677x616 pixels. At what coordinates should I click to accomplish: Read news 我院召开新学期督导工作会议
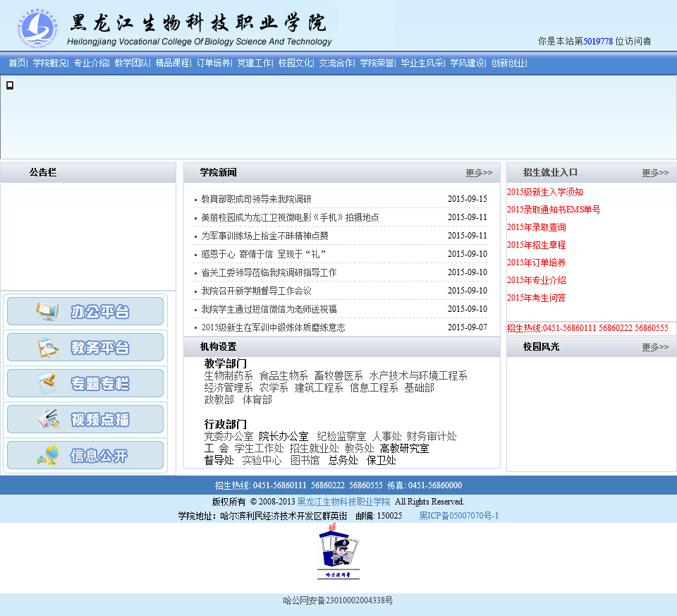tap(256, 291)
